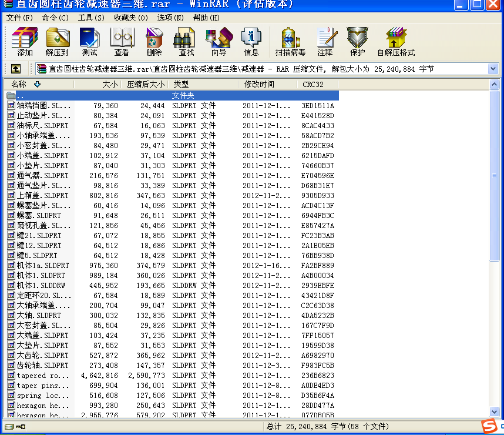
Task: Open the 收藏夹(O) menu
Action: pos(131,18)
